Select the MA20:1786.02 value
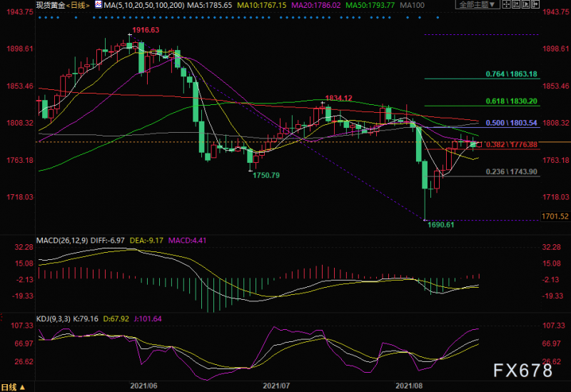Viewport: 571px width, 392px height. [x=316, y=5]
